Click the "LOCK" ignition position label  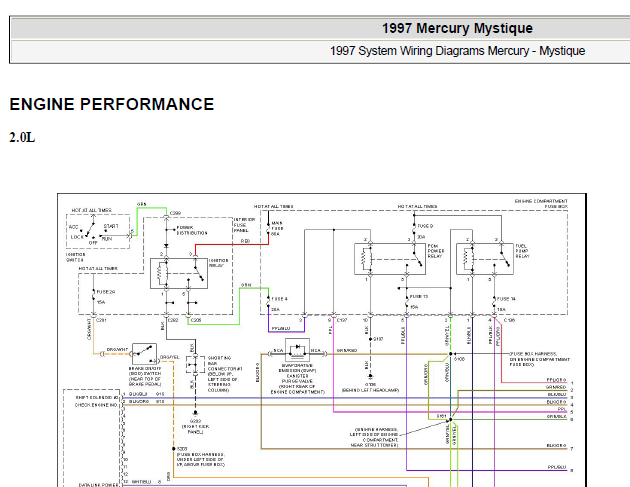pos(77,237)
